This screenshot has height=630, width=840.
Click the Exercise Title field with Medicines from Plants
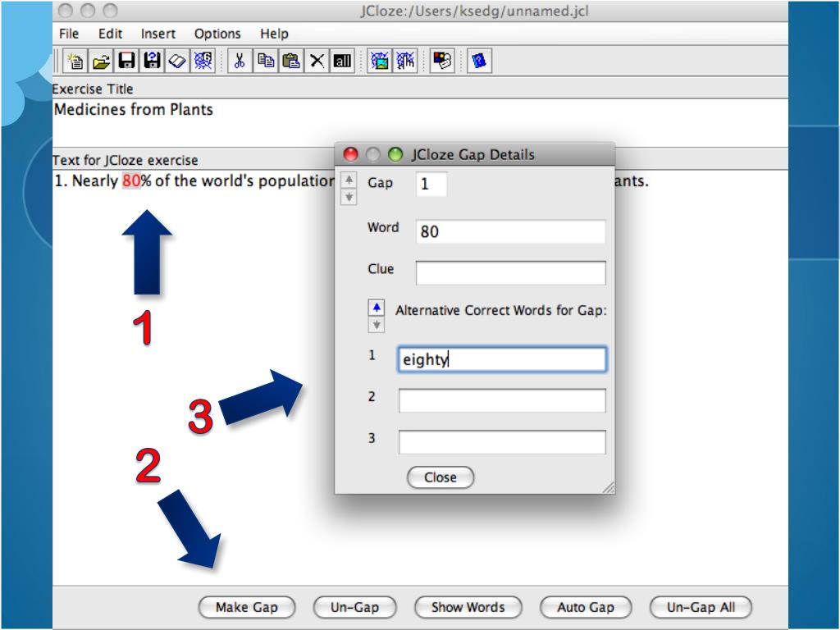coord(420,122)
